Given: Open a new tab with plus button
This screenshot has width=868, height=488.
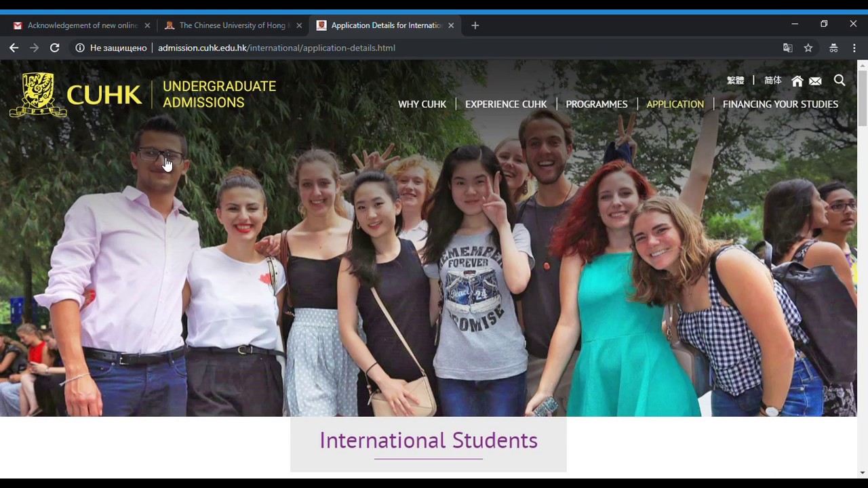Looking at the screenshot, I should (x=475, y=25).
